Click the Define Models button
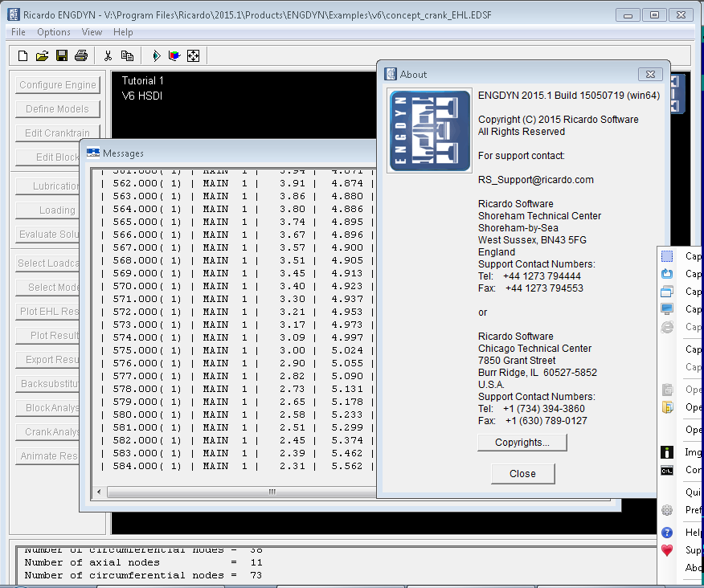 58,109
